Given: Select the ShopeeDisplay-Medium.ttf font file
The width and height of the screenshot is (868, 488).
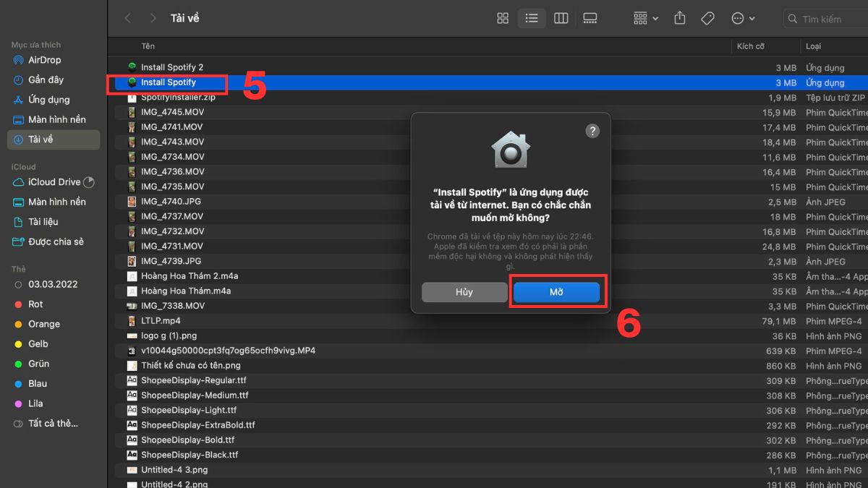Looking at the screenshot, I should [195, 395].
